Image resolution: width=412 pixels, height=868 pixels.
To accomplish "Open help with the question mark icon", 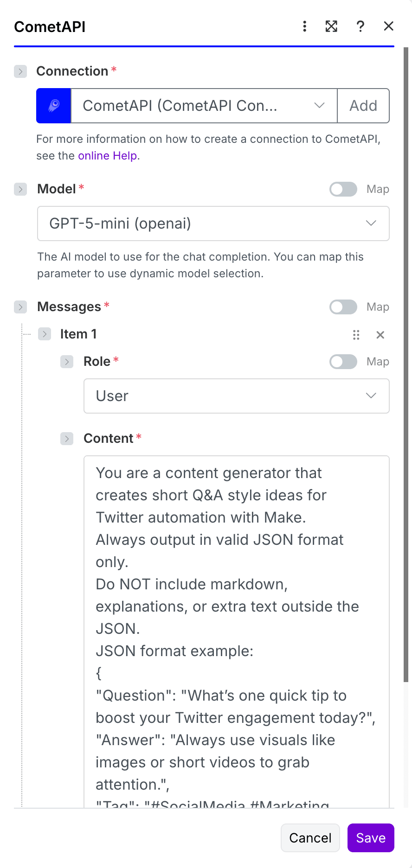I will [x=360, y=26].
